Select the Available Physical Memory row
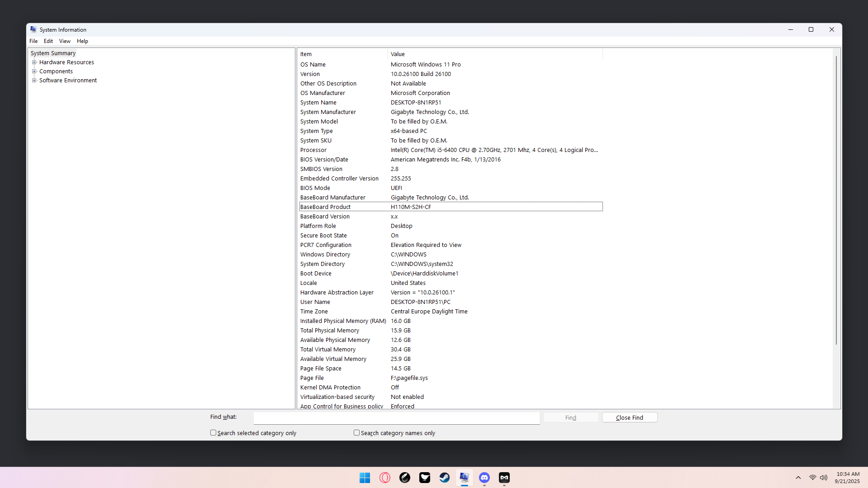 (451, 340)
